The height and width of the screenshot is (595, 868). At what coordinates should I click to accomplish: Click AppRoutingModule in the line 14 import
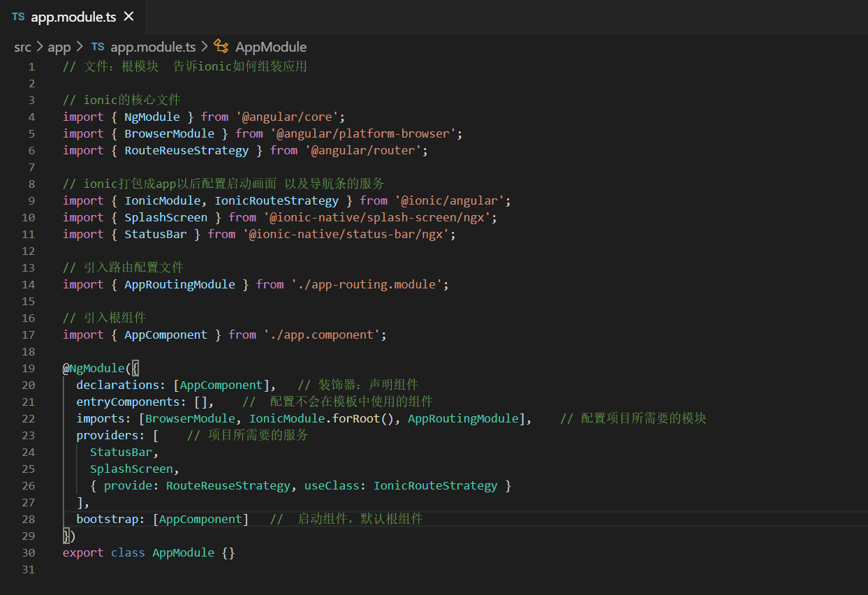tap(179, 284)
